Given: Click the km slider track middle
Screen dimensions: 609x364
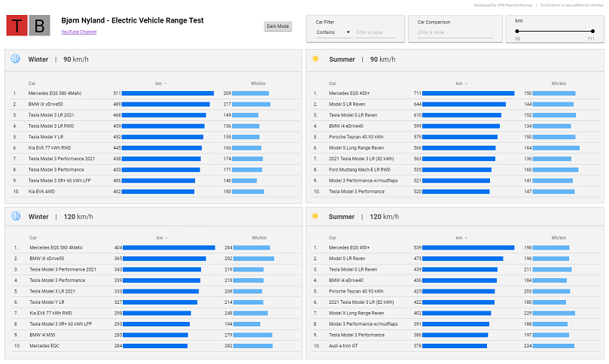Looking at the screenshot, I should [555, 31].
